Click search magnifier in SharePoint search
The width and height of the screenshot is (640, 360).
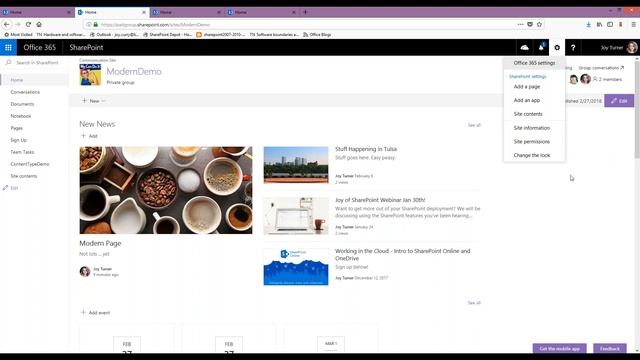[x=8, y=62]
